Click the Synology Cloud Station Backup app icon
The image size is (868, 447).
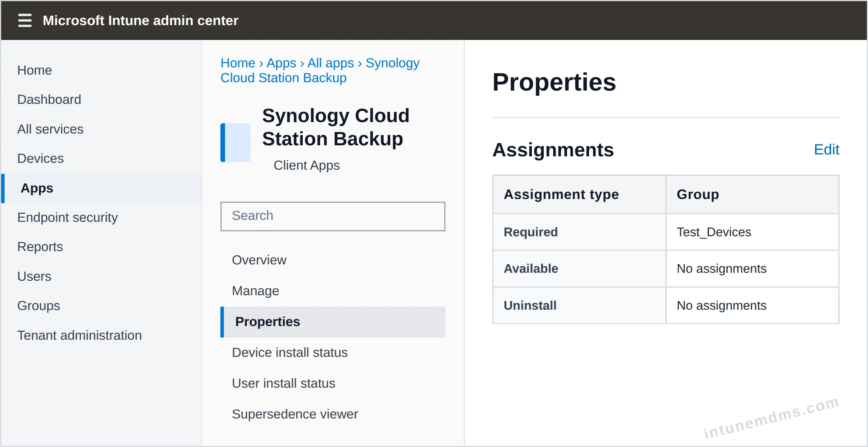(235, 143)
